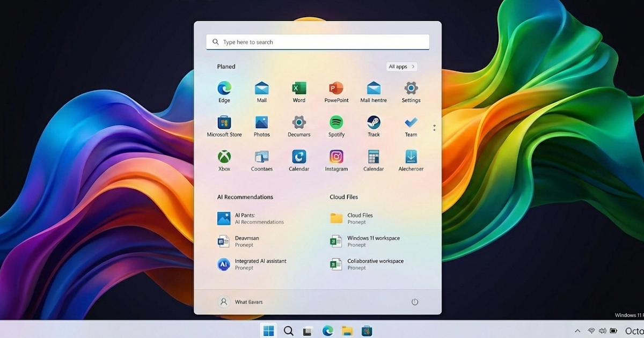644x338 pixels.
Task: Open Search from the taskbar
Action: pyautogui.click(x=289, y=330)
